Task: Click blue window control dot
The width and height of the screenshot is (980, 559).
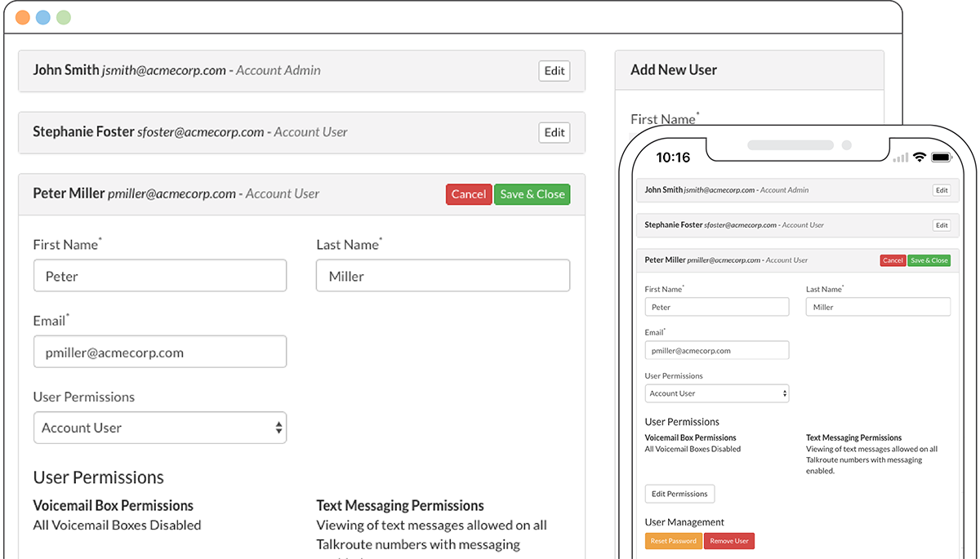Action: [x=43, y=17]
